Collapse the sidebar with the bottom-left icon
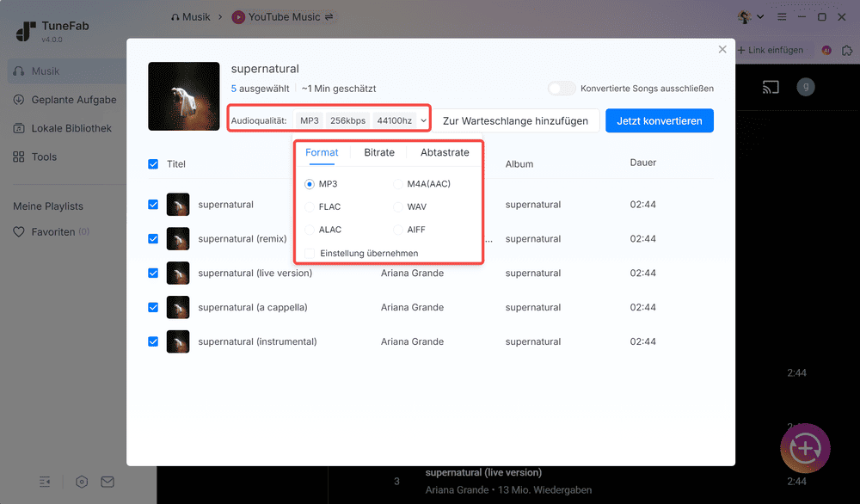Screen dimensions: 860x504 45,482
